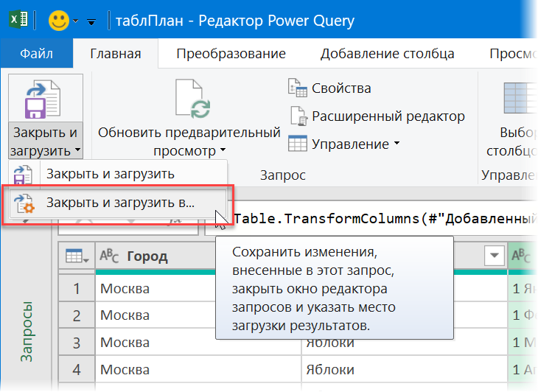This screenshot has width=538, height=392.
Task: Click the large Закрыть и загрузить save icon
Action: coord(43,99)
